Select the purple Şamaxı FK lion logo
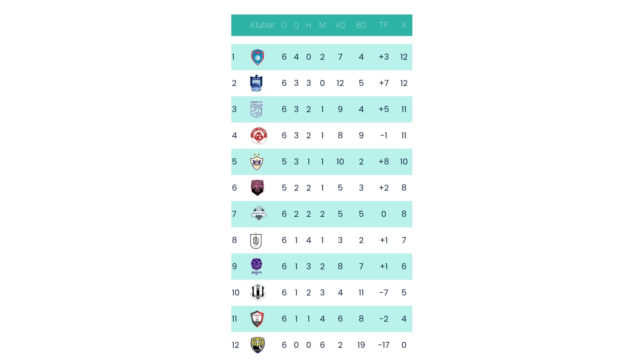Viewport: 644px width, 362px height. (257, 266)
